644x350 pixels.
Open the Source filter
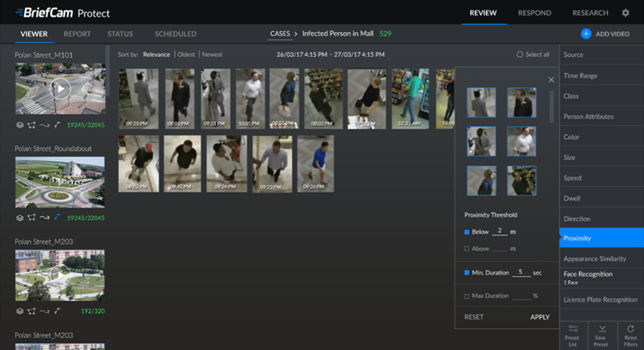tap(601, 55)
